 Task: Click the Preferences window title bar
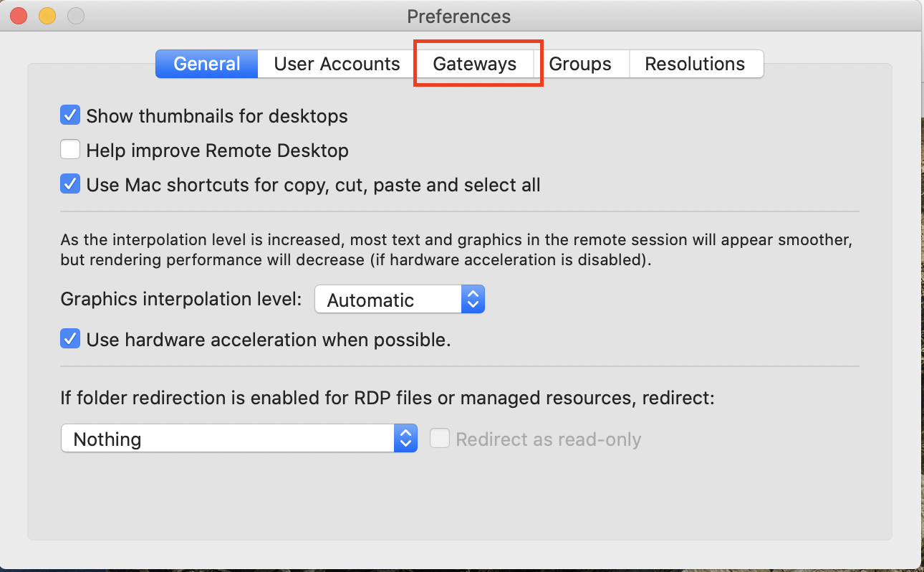click(458, 16)
